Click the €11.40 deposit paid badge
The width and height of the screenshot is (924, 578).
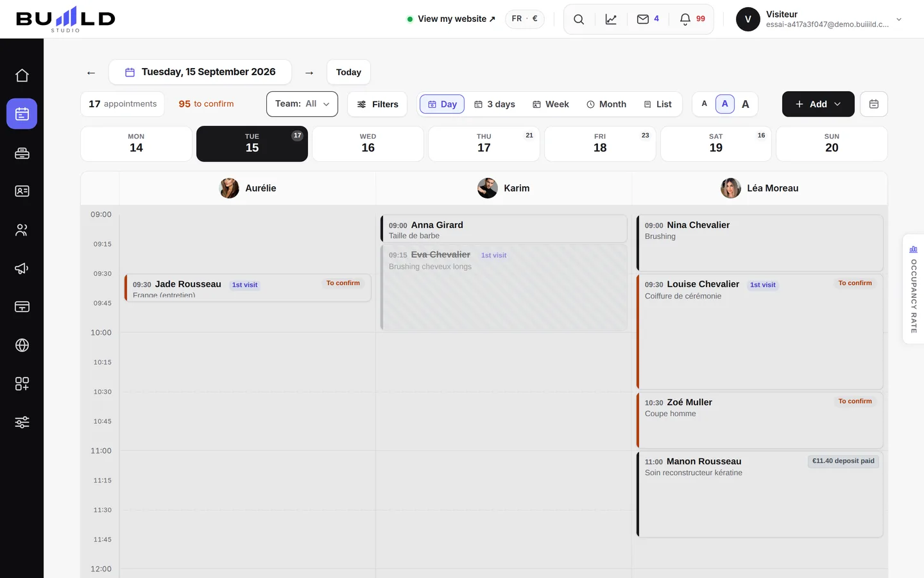[843, 461]
